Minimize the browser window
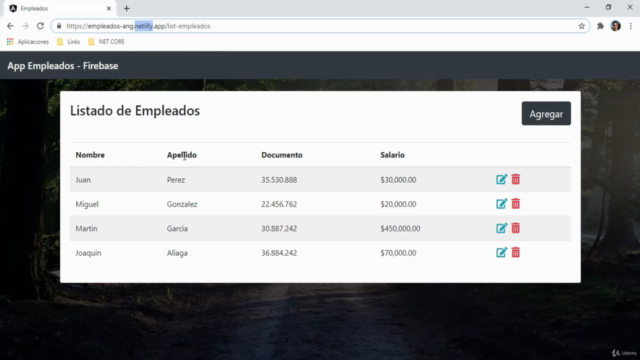The image size is (640, 360). [x=587, y=7]
